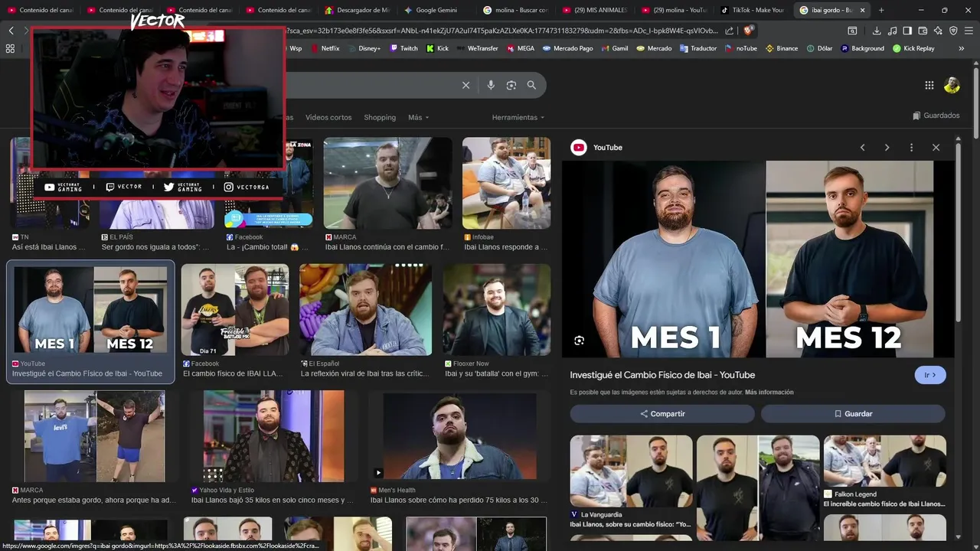This screenshot has width=980, height=551.
Task: Click the Compartir button
Action: click(662, 413)
